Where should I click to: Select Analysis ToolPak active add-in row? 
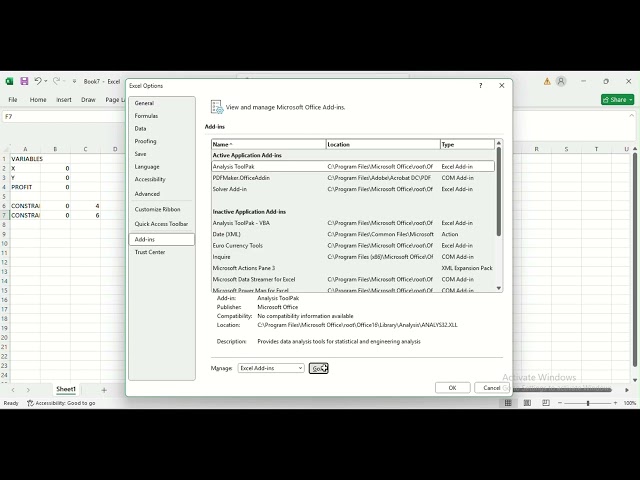tap(353, 167)
